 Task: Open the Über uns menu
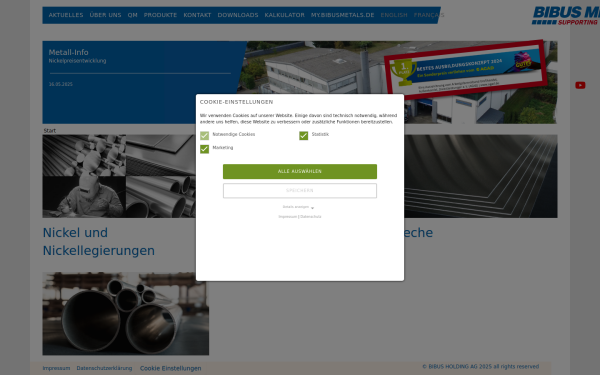tap(105, 15)
